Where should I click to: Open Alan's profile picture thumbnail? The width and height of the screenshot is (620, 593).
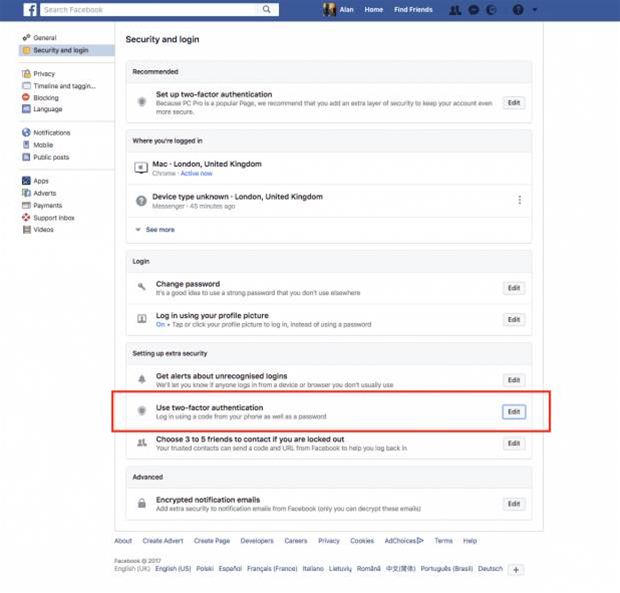tap(329, 10)
